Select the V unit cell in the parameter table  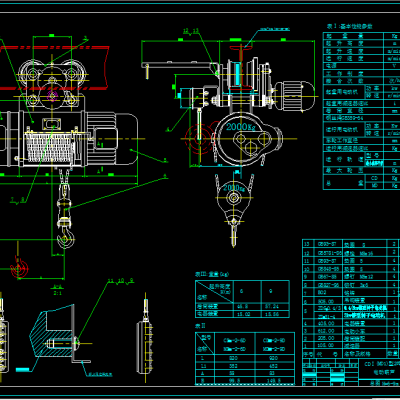(395, 66)
